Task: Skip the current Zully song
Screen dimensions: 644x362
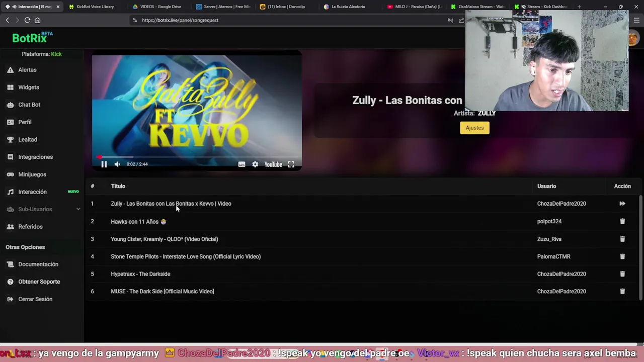Action: tap(622, 204)
